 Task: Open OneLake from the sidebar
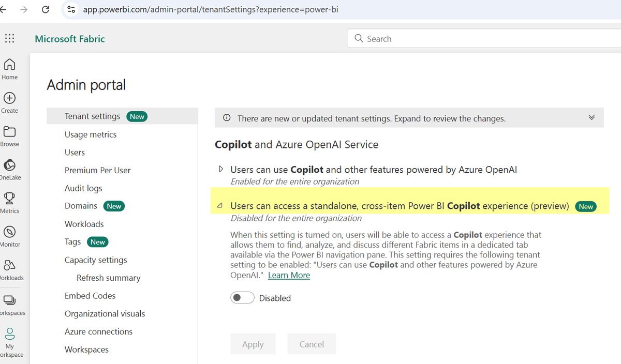pyautogui.click(x=9, y=170)
